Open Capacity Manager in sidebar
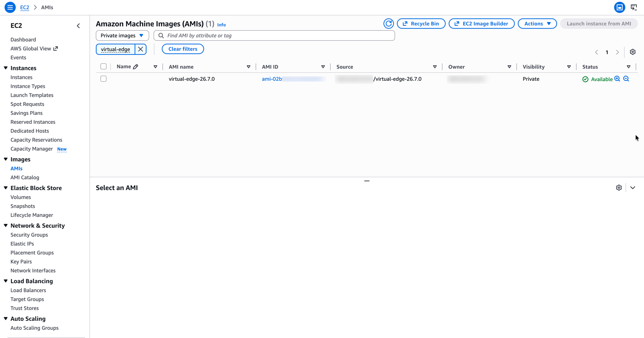 (32, 149)
